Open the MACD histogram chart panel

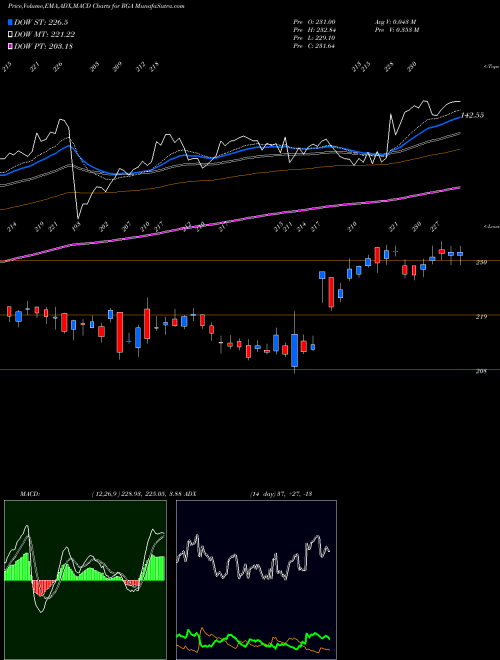pyautogui.click(x=85, y=580)
